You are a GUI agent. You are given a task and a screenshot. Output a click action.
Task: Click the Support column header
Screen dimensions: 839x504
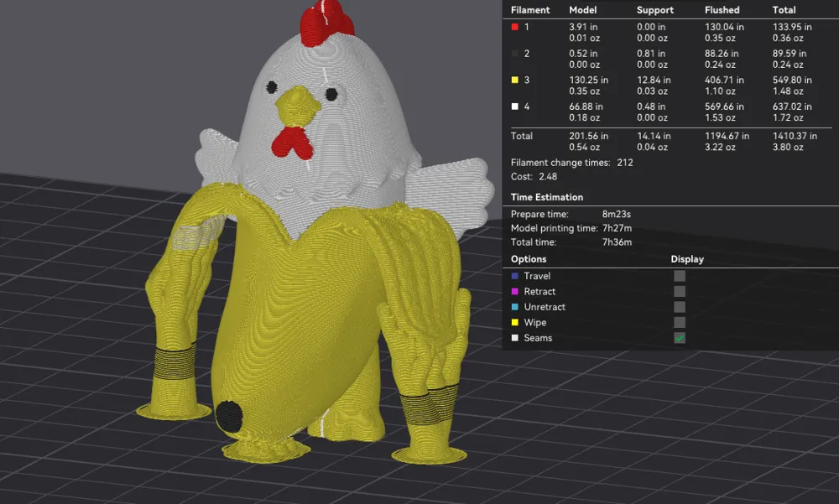655,10
